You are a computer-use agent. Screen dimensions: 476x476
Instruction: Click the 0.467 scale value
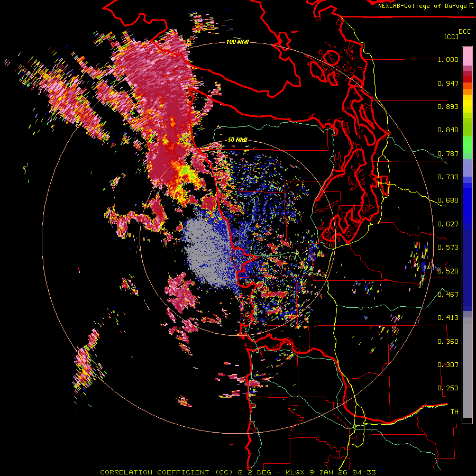(448, 294)
